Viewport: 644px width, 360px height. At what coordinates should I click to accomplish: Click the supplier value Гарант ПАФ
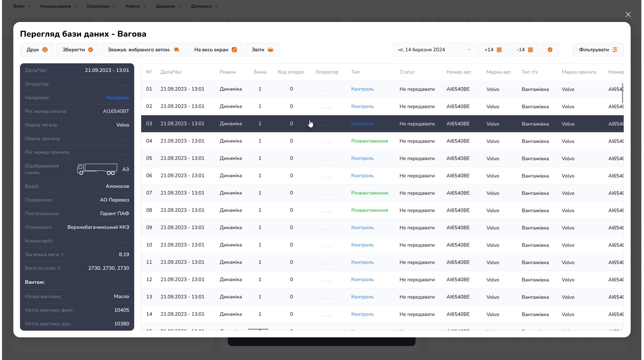pos(115,213)
